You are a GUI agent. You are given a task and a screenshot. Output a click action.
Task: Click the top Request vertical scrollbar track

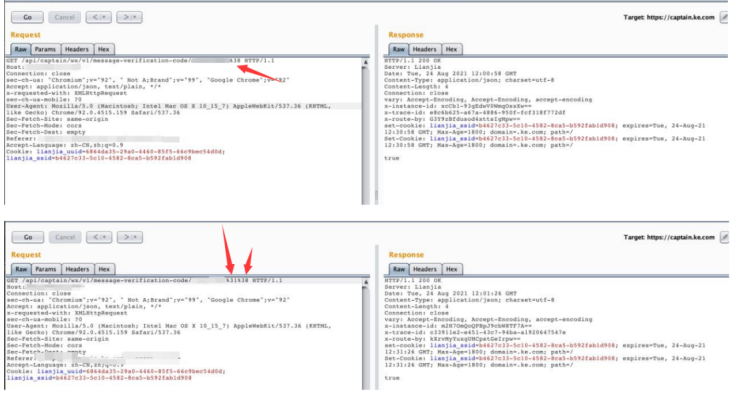coord(365,136)
